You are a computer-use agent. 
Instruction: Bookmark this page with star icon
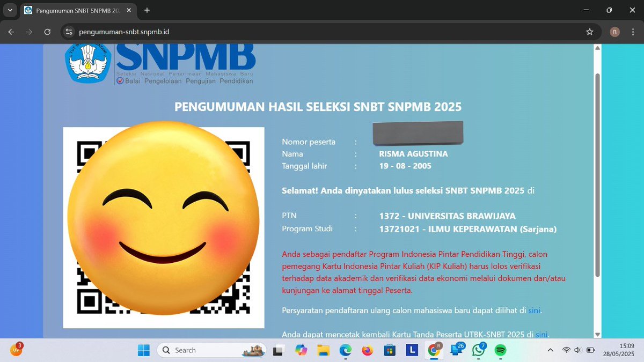(x=590, y=32)
